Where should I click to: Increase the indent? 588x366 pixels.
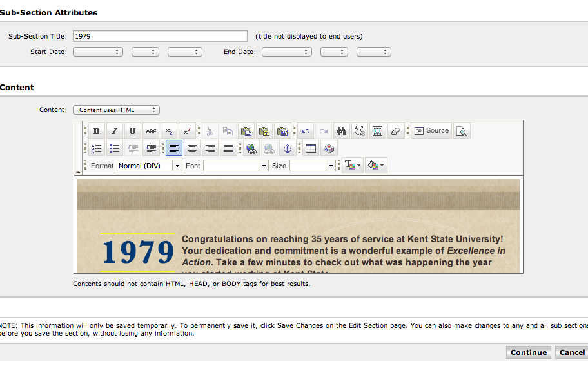(x=151, y=149)
